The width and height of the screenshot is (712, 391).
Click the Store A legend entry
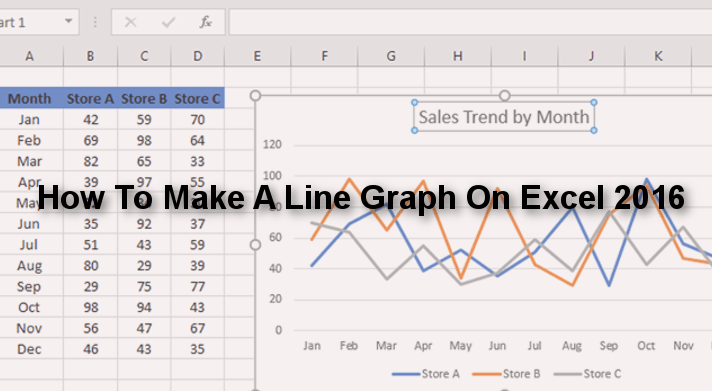[426, 374]
